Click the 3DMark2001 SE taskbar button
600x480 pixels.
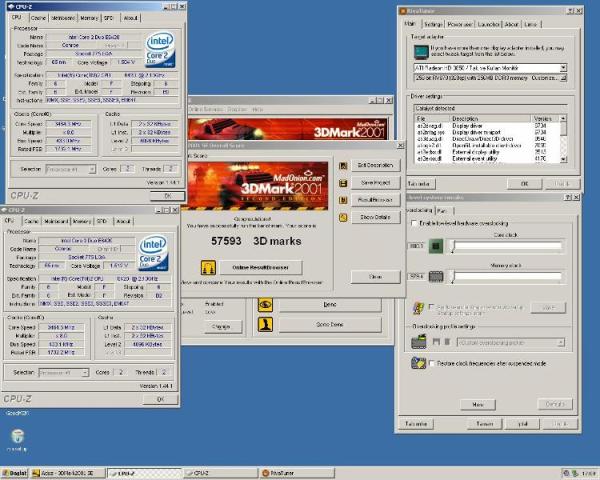(x=68, y=473)
